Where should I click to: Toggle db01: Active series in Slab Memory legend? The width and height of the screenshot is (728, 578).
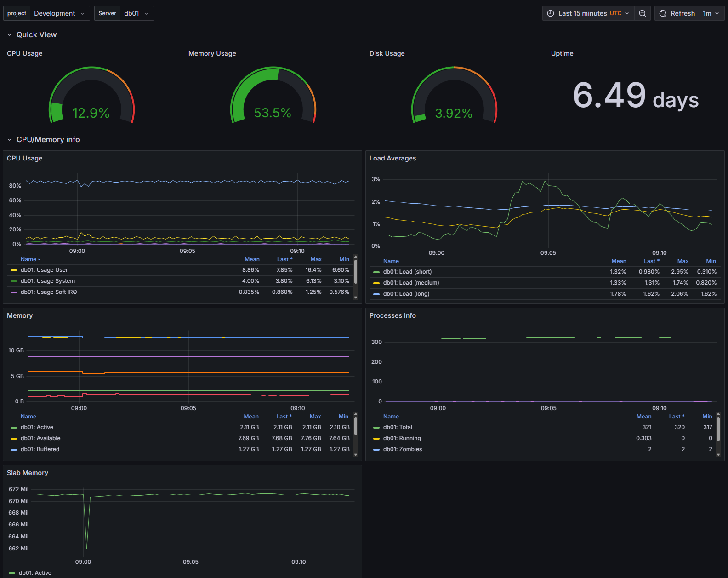(35, 573)
